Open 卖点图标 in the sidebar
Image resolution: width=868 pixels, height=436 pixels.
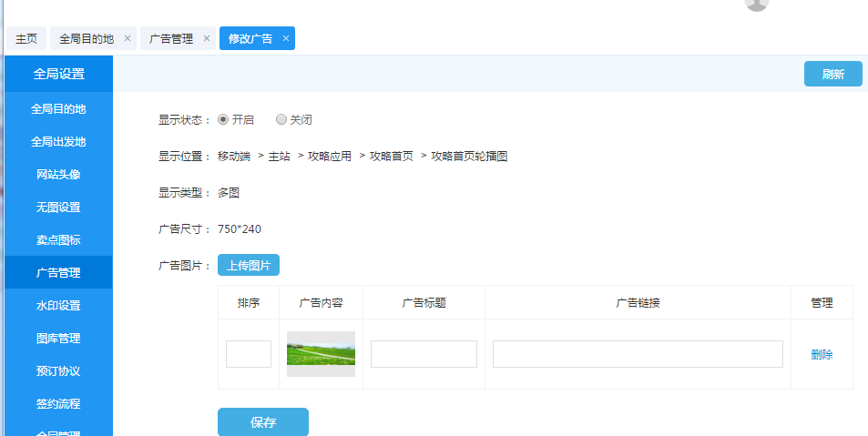pyautogui.click(x=58, y=239)
